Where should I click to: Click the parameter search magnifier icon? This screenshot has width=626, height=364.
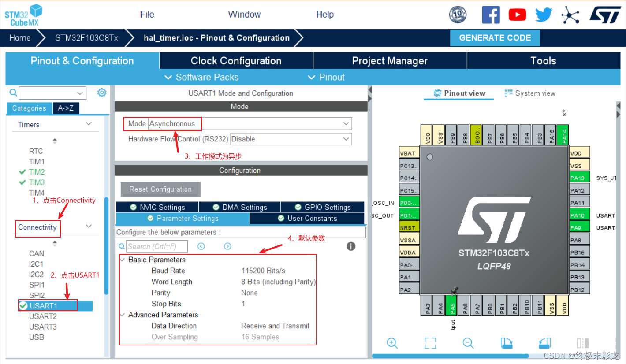coord(122,246)
